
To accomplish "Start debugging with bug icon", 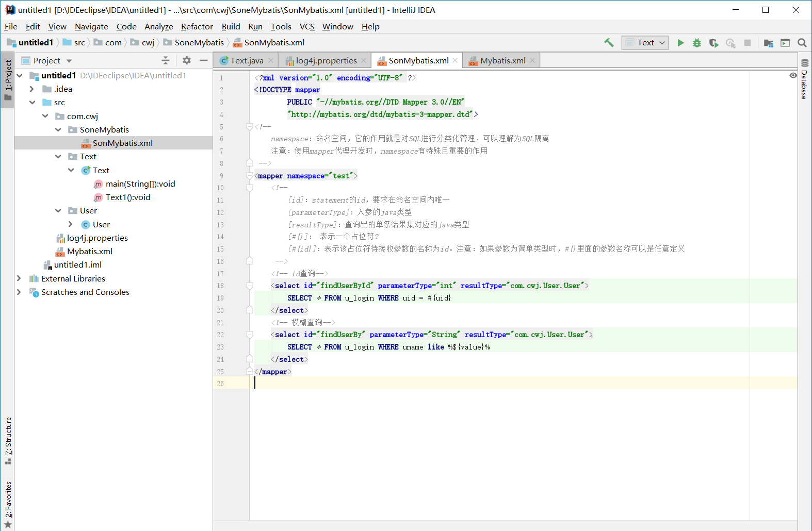I will 697,43.
